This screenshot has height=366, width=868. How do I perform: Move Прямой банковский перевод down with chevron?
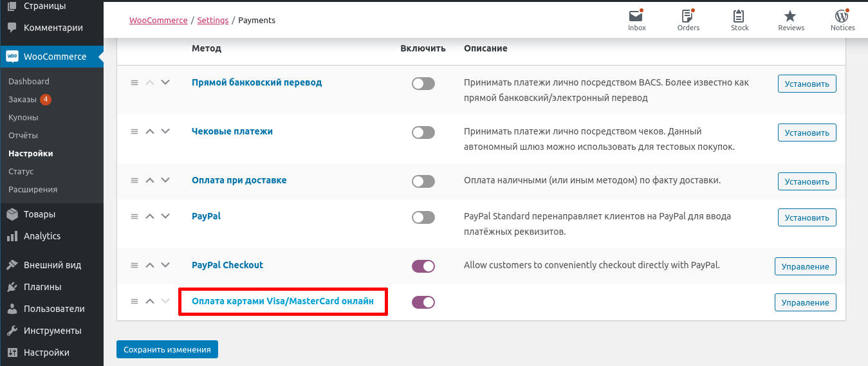(165, 82)
